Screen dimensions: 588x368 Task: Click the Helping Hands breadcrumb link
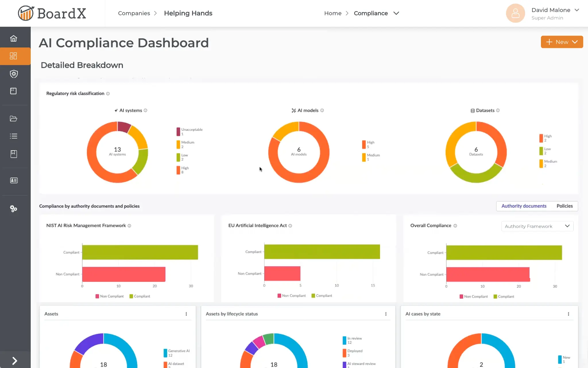coord(188,13)
